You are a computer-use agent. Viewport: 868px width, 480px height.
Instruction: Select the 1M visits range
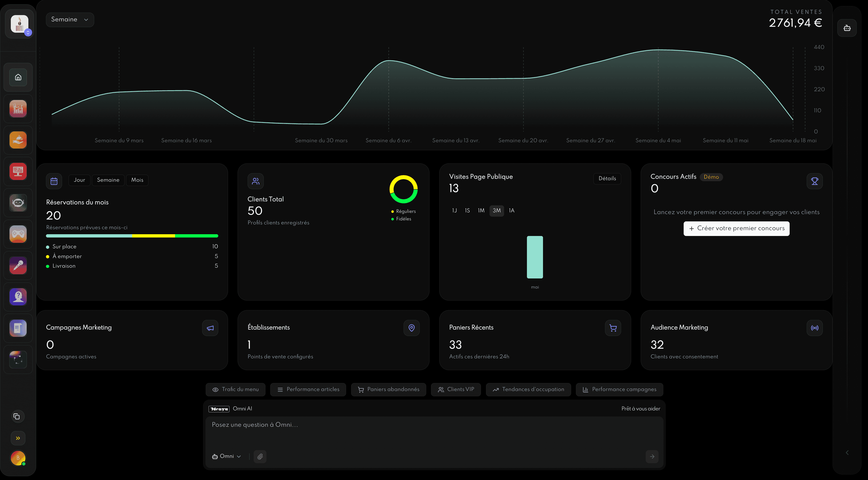[x=481, y=211]
